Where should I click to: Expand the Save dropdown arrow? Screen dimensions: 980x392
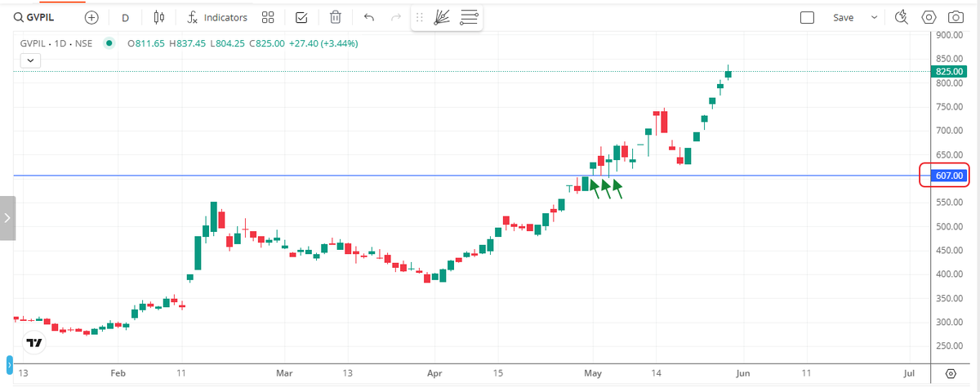coord(874,17)
